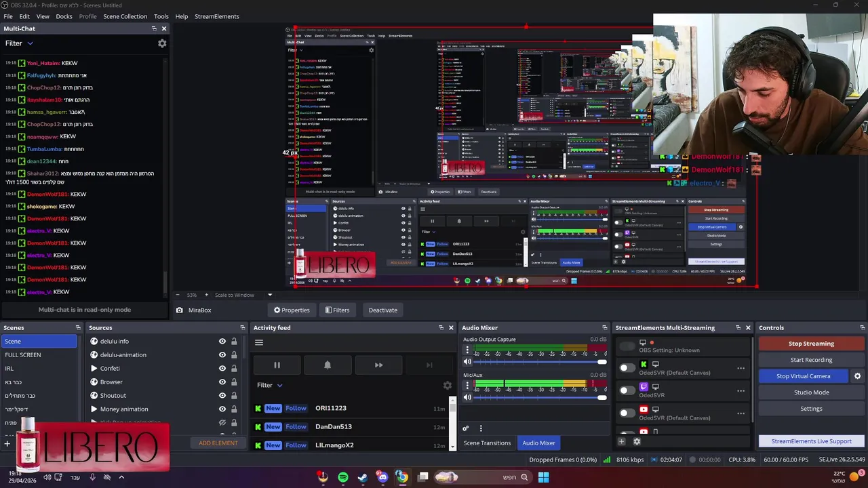Expand the Confeti group source
Screen dimensions: 868x488
click(x=94, y=368)
